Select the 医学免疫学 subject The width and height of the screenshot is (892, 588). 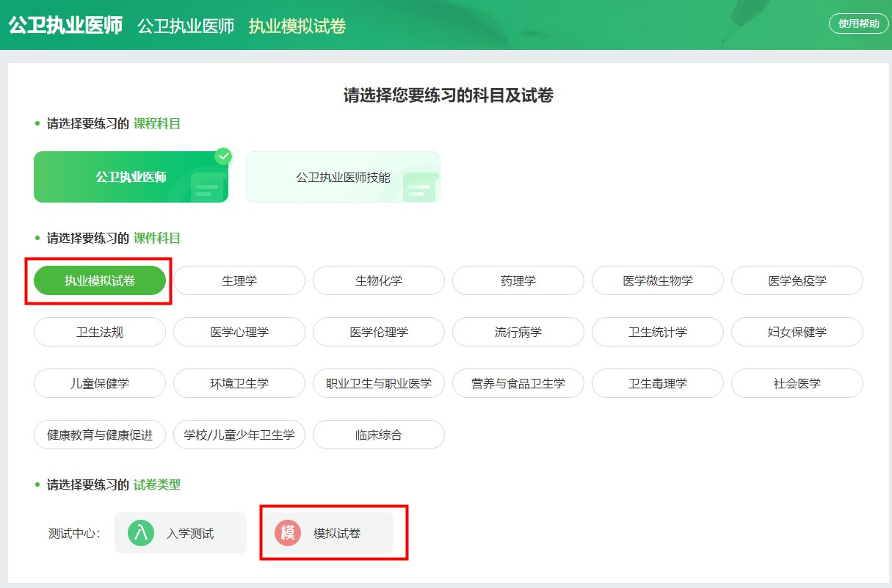[797, 280]
